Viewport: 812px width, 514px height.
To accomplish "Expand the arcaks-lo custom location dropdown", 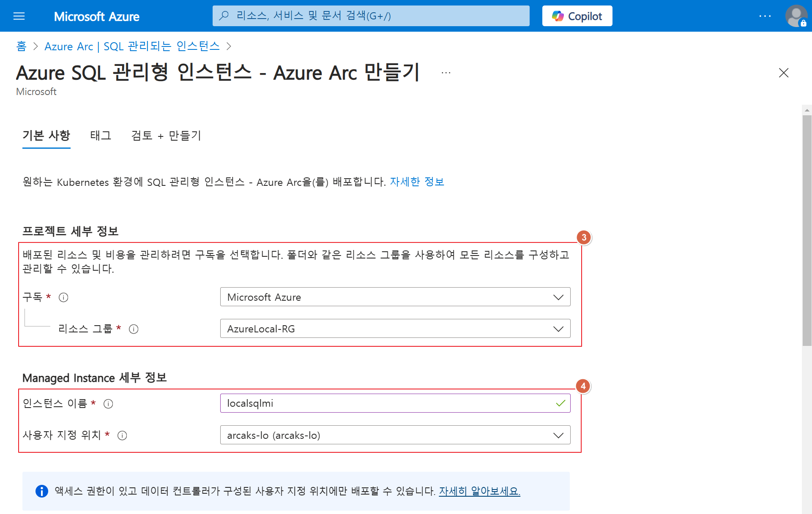I will click(x=395, y=435).
